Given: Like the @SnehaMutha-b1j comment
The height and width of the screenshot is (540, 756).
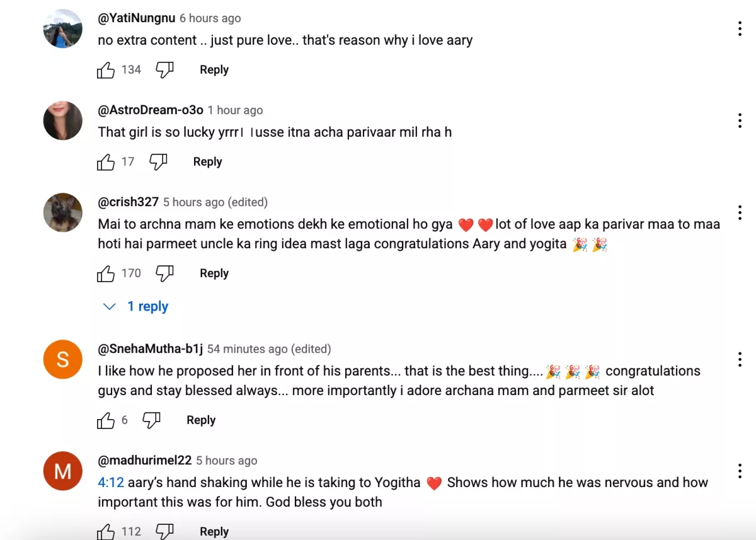Looking at the screenshot, I should pos(106,420).
